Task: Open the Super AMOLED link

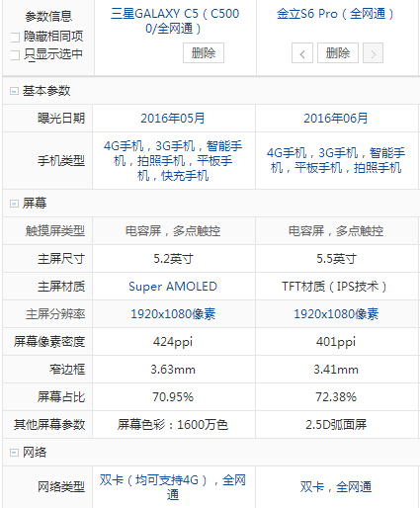Action: pos(173,287)
